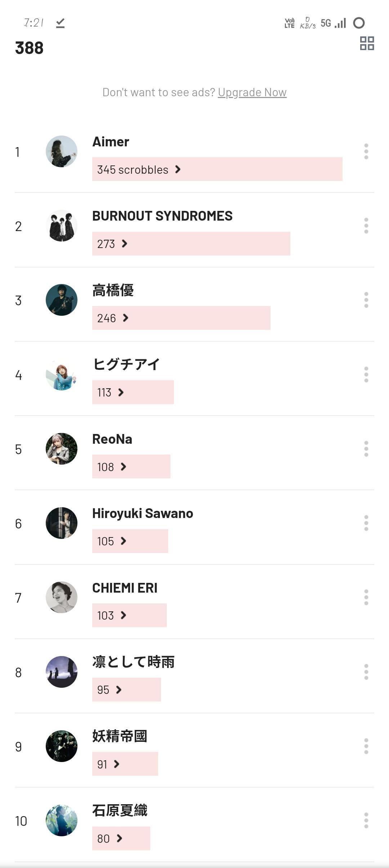The height and width of the screenshot is (868, 389).
Task: Open the three-dot menu for 石原夏織
Action: [366, 820]
